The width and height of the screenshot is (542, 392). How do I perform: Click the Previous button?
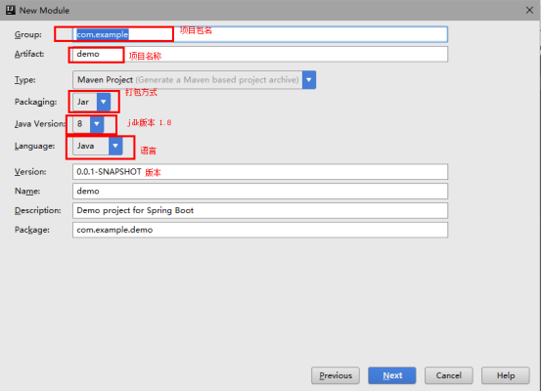[336, 375]
